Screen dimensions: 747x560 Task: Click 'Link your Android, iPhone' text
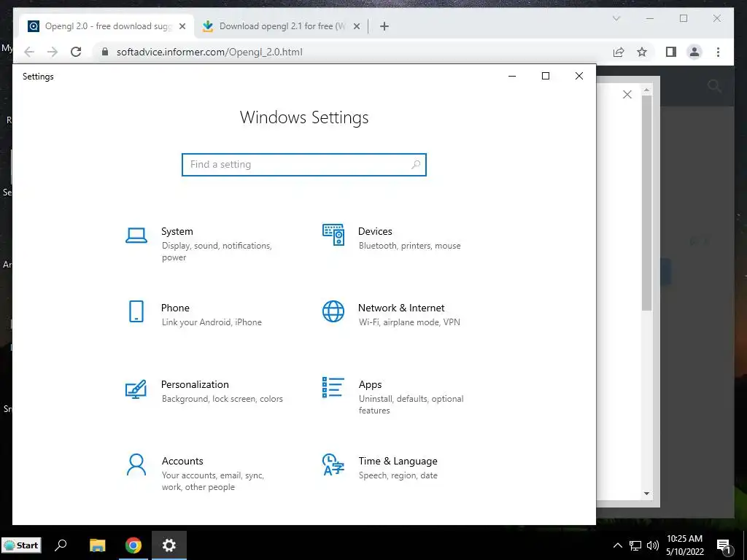tap(212, 322)
